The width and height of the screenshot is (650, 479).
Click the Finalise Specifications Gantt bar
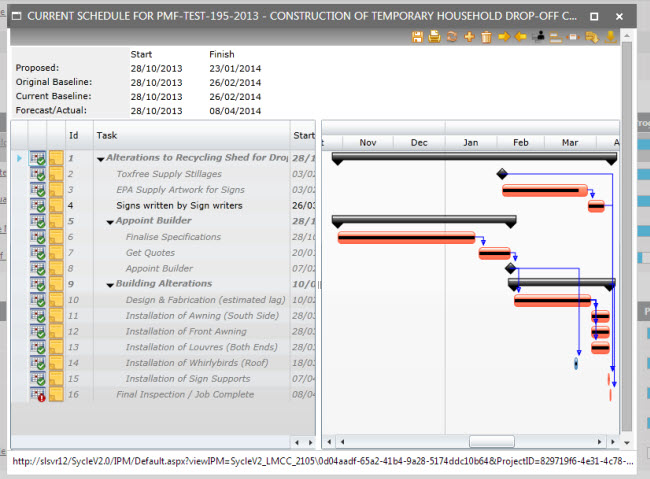(406, 237)
